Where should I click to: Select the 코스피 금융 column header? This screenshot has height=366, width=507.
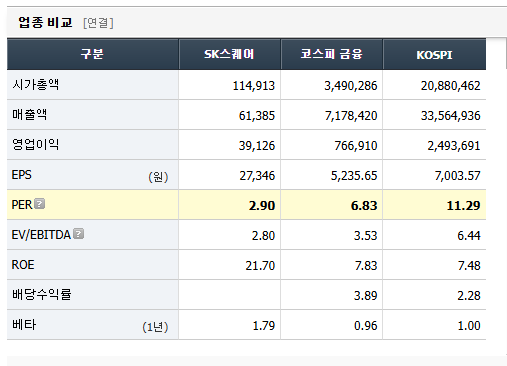[332, 54]
